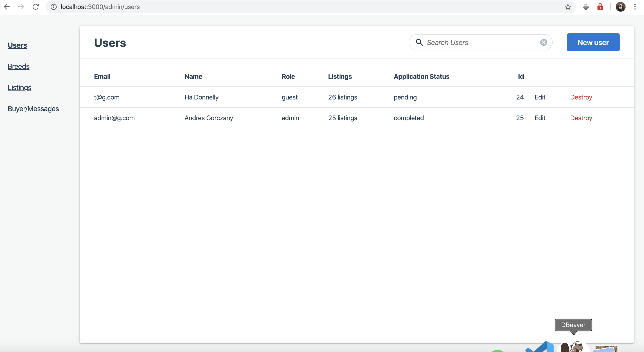Image resolution: width=644 pixels, height=352 pixels.
Task: Click Destroy link for Ha Donnelly
Action: [x=581, y=97]
